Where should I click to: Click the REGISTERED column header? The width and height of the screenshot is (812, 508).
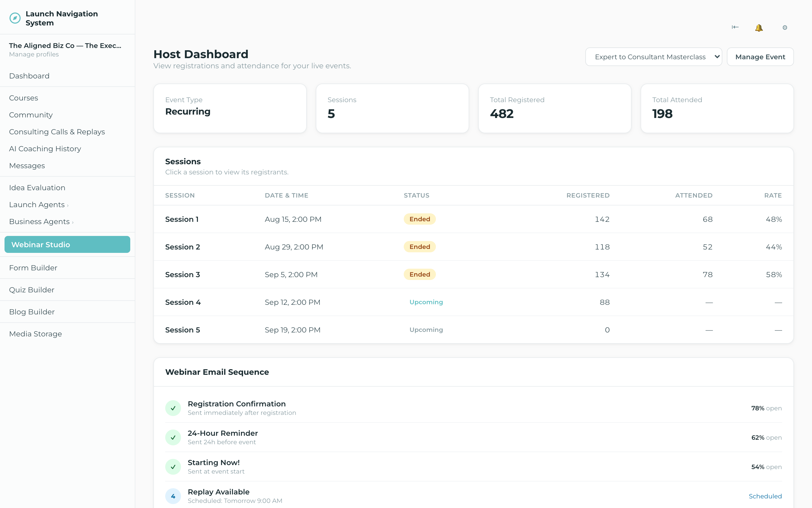[588, 196]
